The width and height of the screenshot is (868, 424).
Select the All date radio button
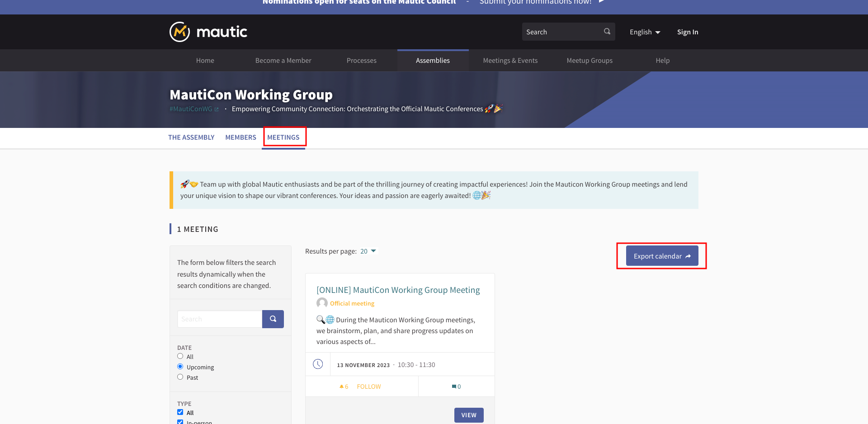coord(180,356)
